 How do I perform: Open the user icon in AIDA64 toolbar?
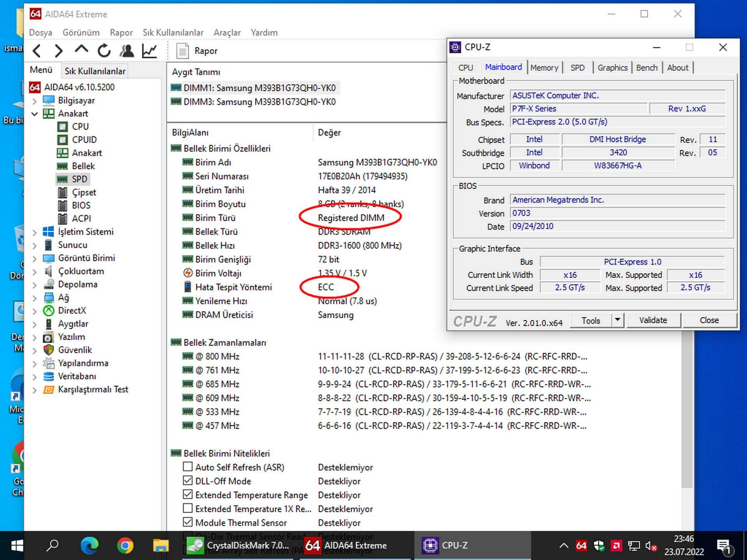pos(127,51)
